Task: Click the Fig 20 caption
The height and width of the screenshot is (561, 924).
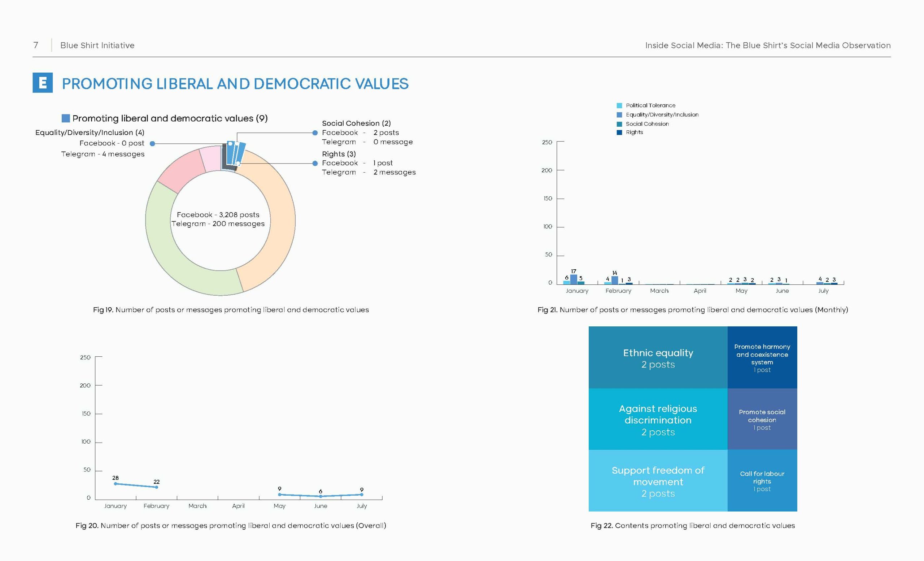Action: (x=231, y=525)
